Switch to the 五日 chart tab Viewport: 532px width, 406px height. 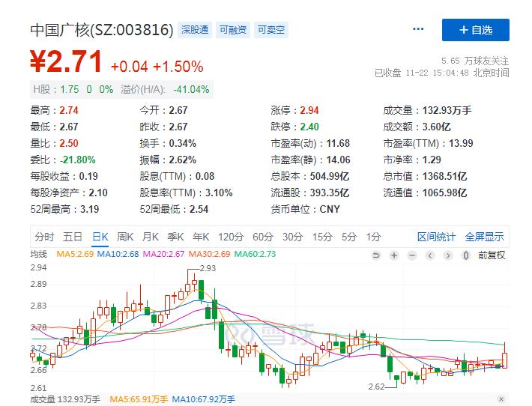click(x=72, y=237)
